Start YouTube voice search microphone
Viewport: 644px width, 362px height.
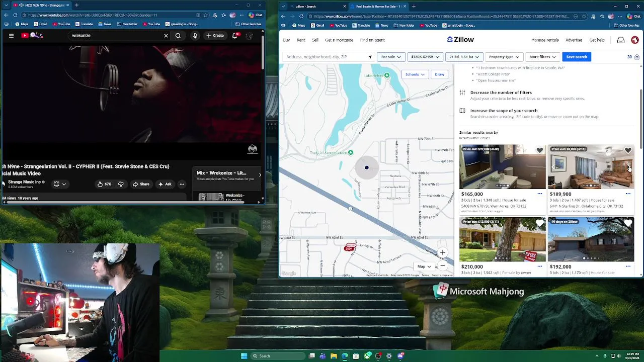coord(195,36)
